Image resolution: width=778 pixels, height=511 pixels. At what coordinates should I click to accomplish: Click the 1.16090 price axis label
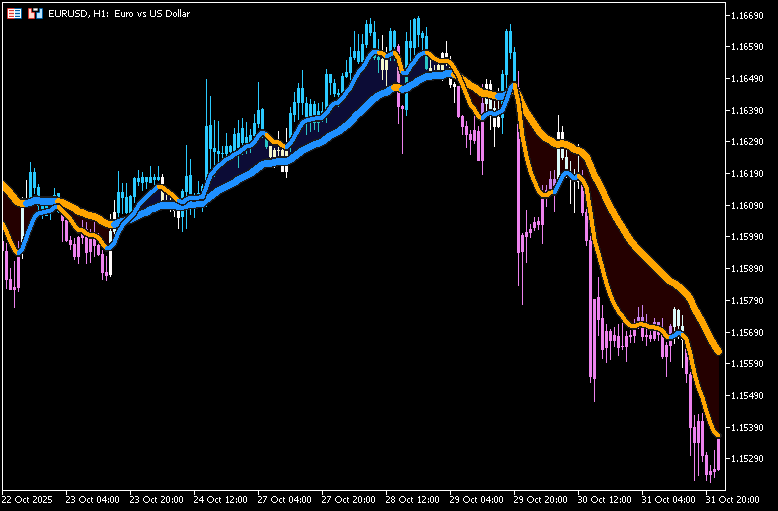[749, 205]
